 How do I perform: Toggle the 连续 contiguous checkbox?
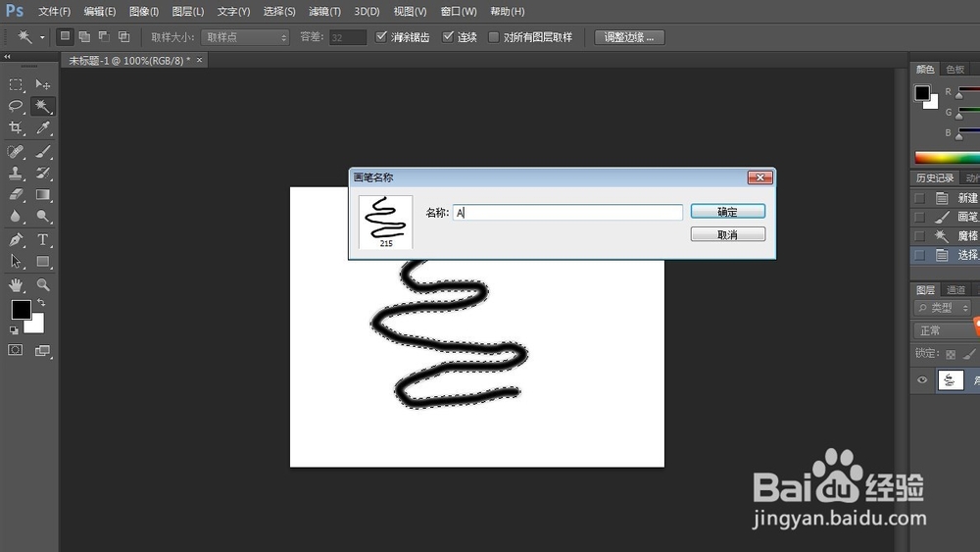(448, 37)
